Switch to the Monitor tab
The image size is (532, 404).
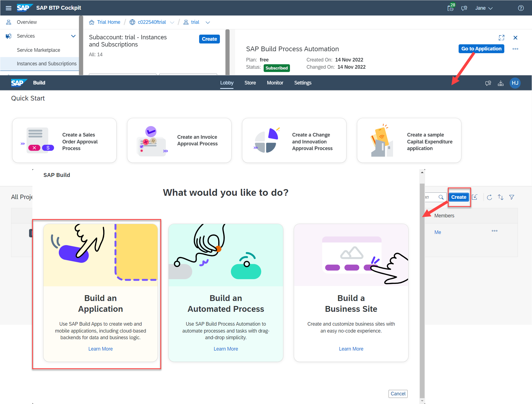pyautogui.click(x=275, y=83)
